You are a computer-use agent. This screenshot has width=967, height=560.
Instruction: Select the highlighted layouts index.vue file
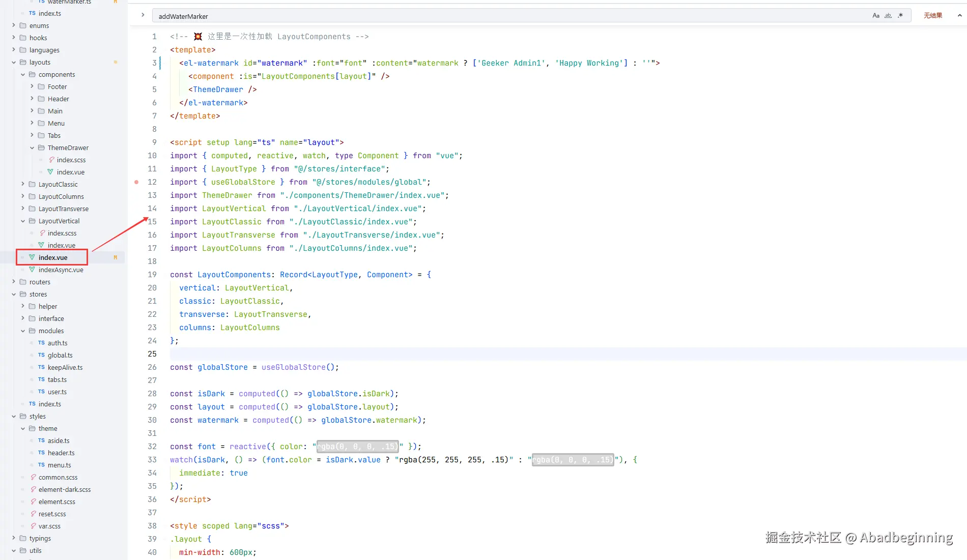point(52,257)
